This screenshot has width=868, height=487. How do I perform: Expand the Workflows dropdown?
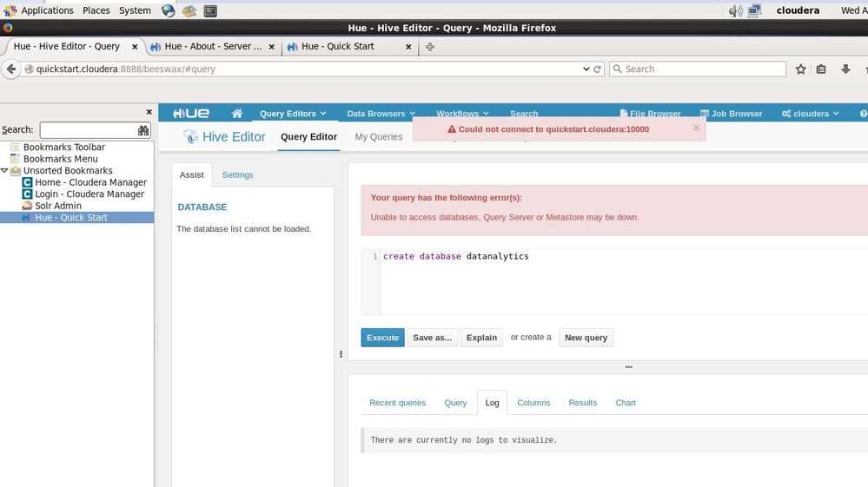[462, 114]
